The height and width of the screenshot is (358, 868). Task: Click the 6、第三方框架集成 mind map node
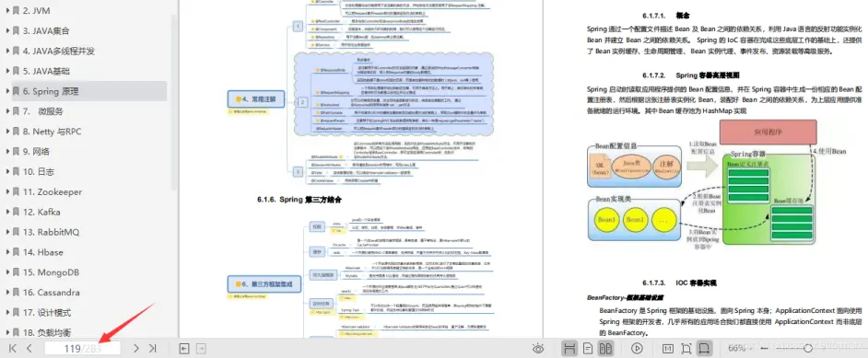264,285
